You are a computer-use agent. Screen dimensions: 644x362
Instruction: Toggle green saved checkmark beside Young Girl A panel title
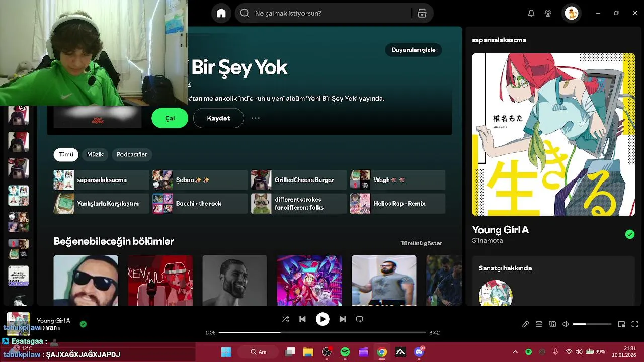[x=629, y=234]
